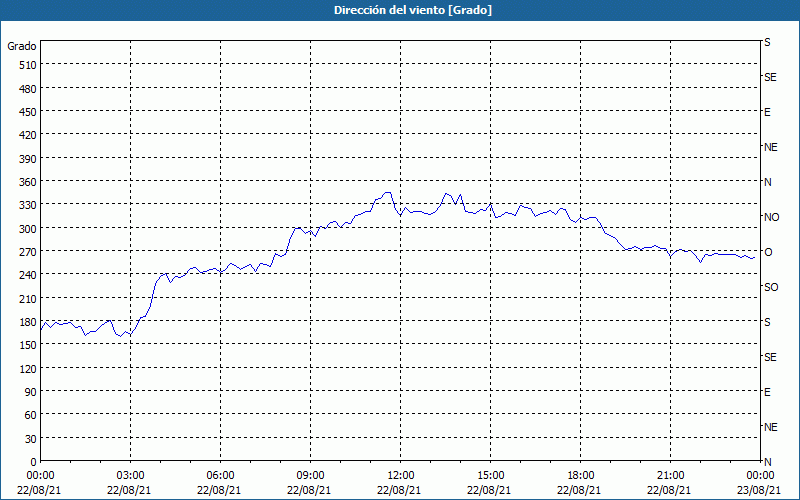Click the title "Dirección del viento [Grado]"
The height and width of the screenshot is (500, 800).
pyautogui.click(x=412, y=10)
